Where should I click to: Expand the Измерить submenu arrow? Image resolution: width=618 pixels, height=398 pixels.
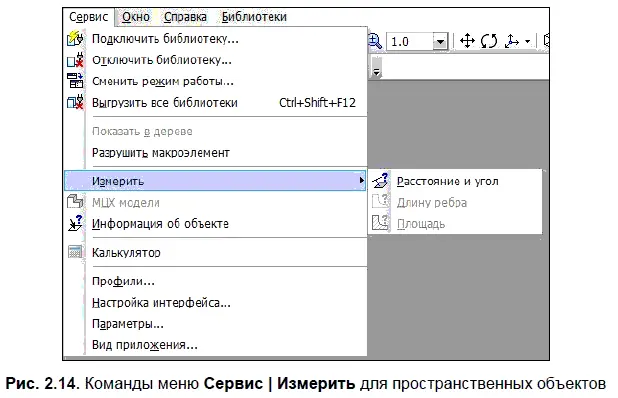click(361, 180)
